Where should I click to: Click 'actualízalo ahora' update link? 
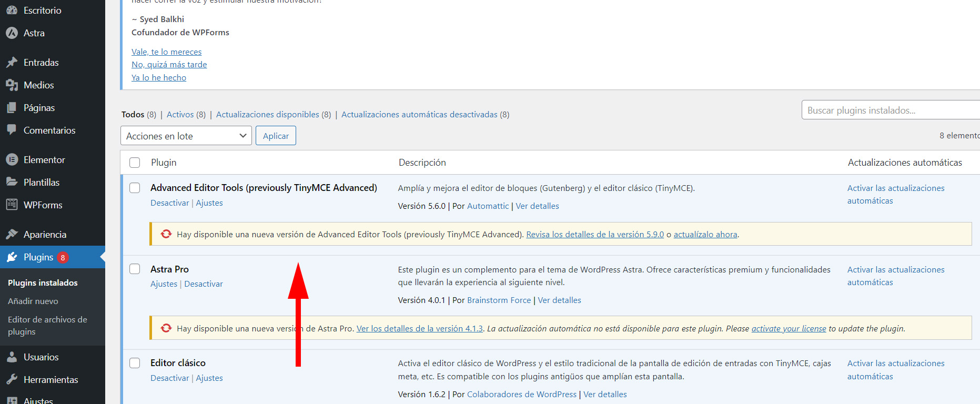[705, 235]
